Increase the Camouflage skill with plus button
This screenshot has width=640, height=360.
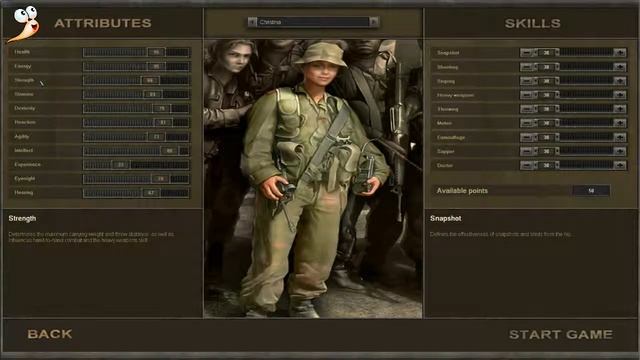(620, 137)
